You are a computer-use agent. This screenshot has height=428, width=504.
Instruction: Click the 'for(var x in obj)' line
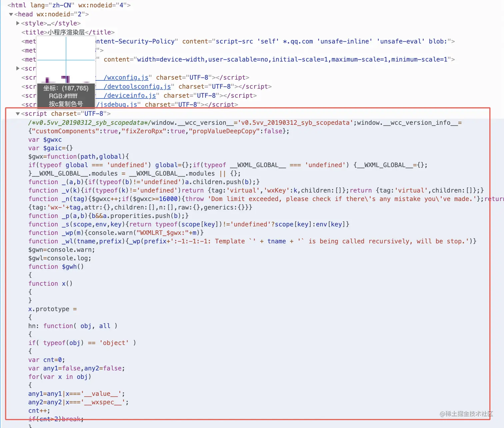(x=60, y=377)
